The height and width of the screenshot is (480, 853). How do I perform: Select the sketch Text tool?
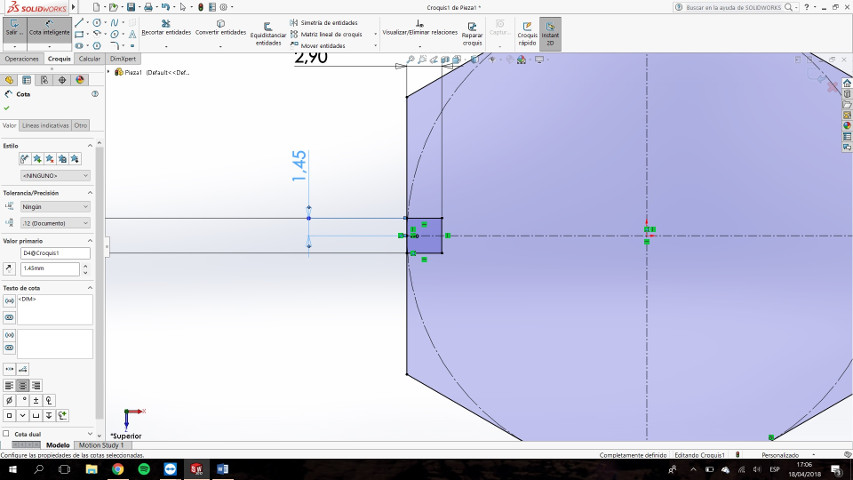[x=132, y=34]
